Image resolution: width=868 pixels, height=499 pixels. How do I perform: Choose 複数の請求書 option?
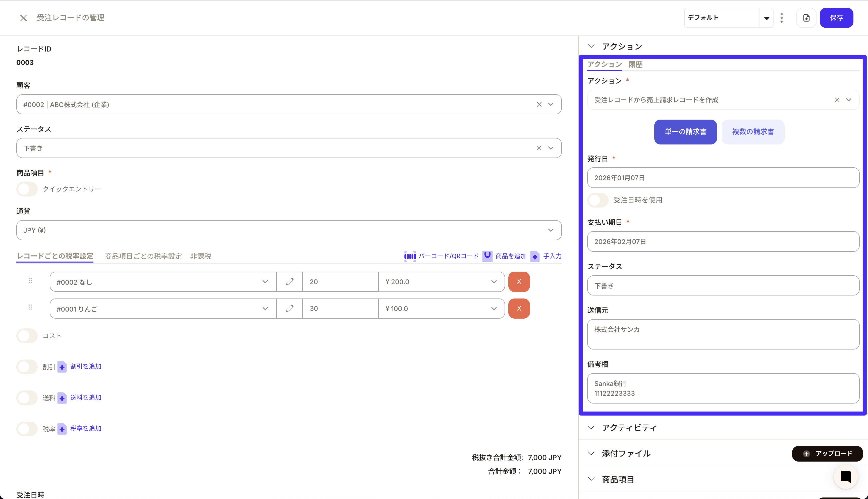pos(753,132)
